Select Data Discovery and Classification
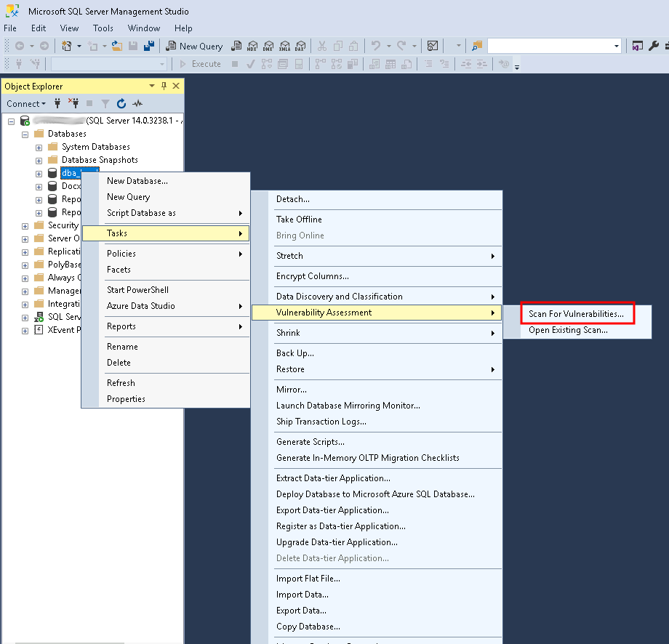Image resolution: width=669 pixels, height=644 pixels. click(377, 297)
